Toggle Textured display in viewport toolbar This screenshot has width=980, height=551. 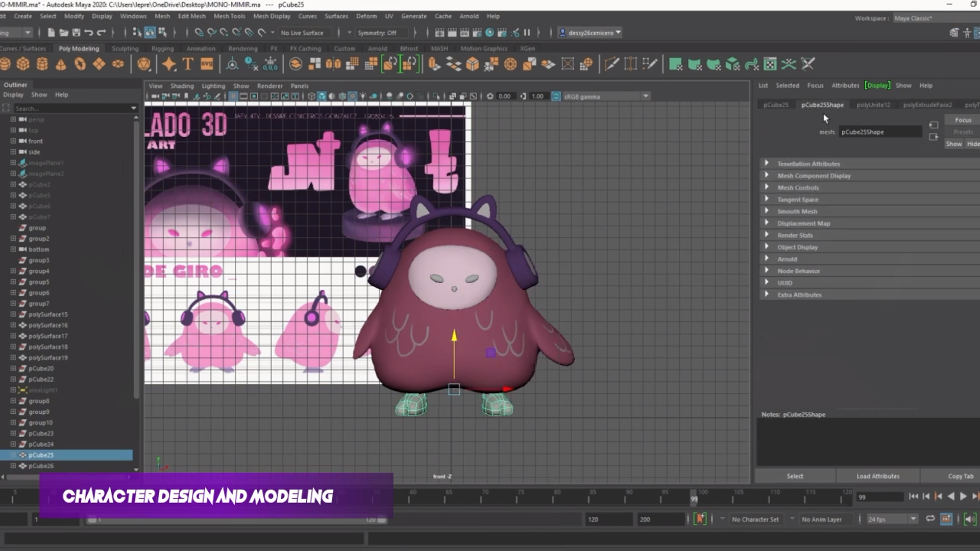pos(352,96)
